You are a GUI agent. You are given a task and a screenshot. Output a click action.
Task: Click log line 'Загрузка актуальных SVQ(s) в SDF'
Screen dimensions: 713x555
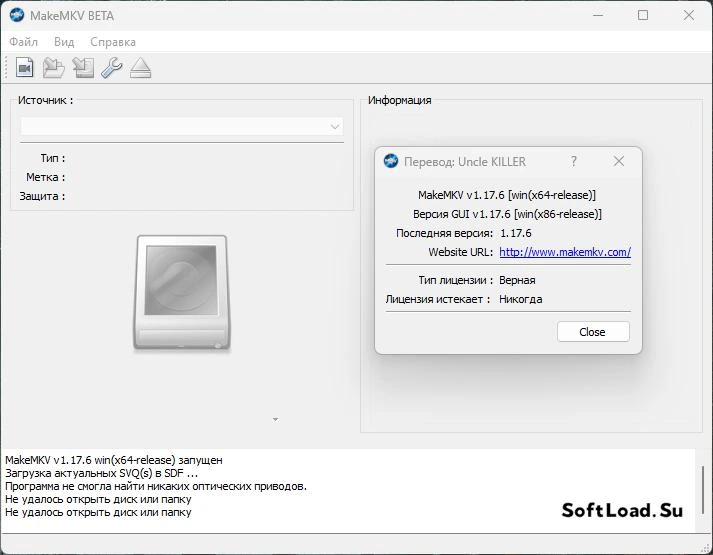point(101,473)
